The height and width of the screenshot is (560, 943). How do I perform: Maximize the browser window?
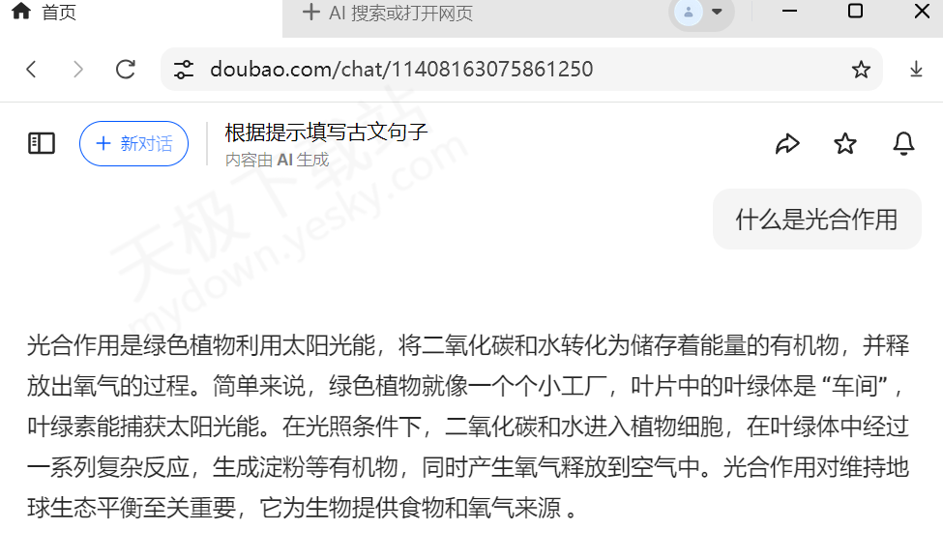[x=855, y=11]
